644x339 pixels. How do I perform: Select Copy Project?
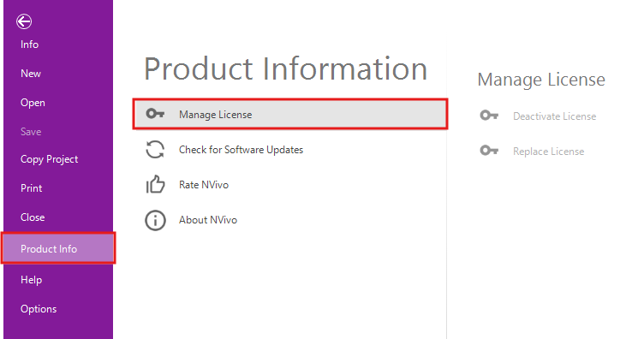coord(50,159)
